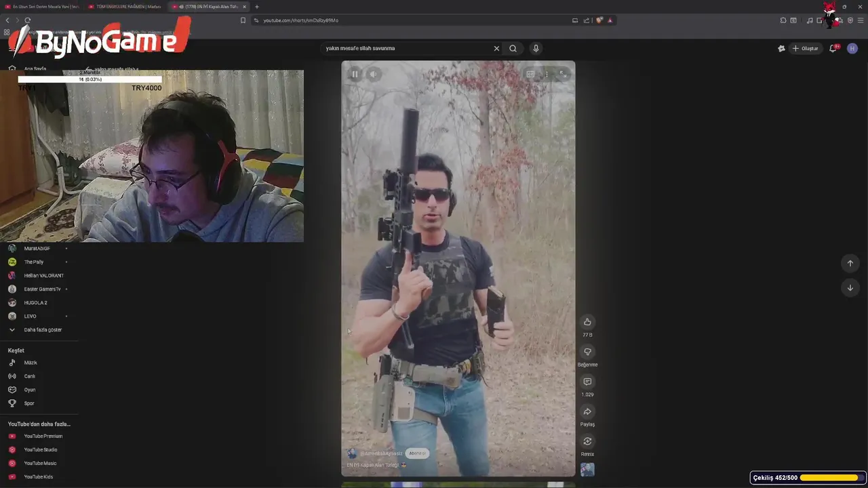
Task: Open the browser hamburger main menu
Action: coord(861,20)
